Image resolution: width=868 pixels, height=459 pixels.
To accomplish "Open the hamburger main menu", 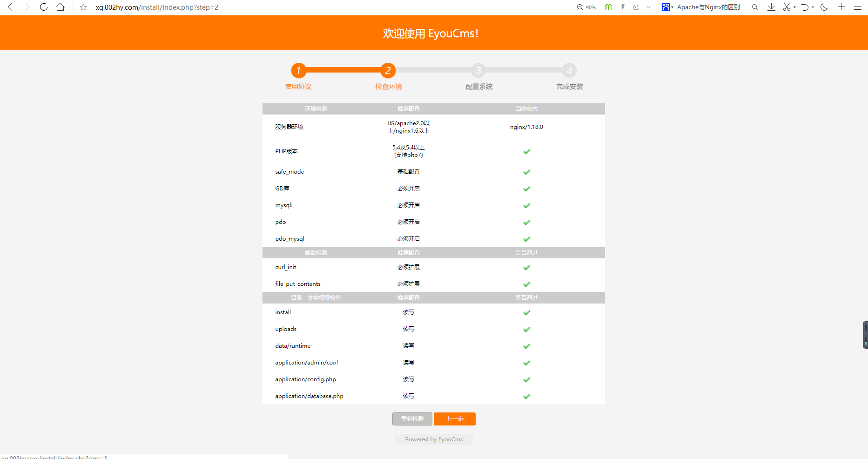I will click(x=857, y=7).
